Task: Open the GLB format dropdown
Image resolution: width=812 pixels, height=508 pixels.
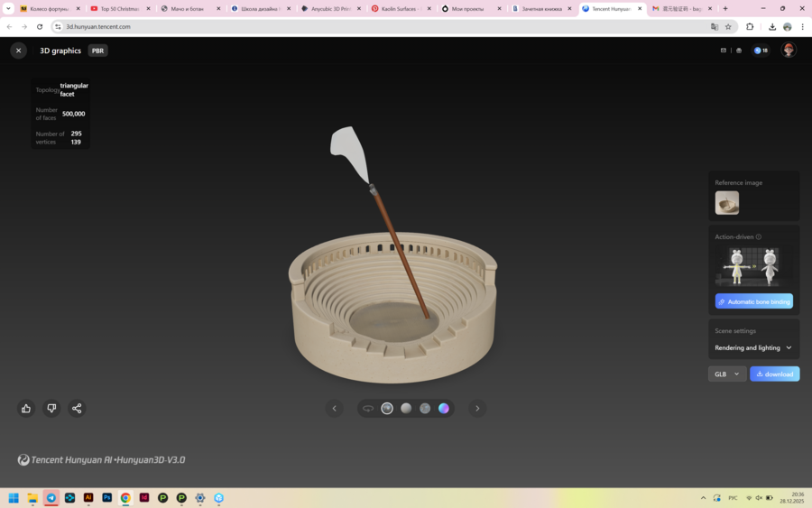Action: (726, 374)
